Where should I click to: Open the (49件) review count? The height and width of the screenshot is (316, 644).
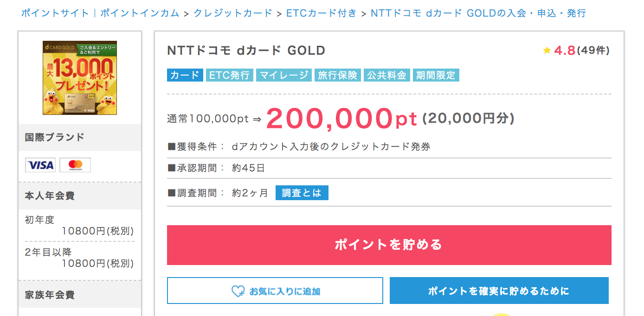(x=593, y=51)
